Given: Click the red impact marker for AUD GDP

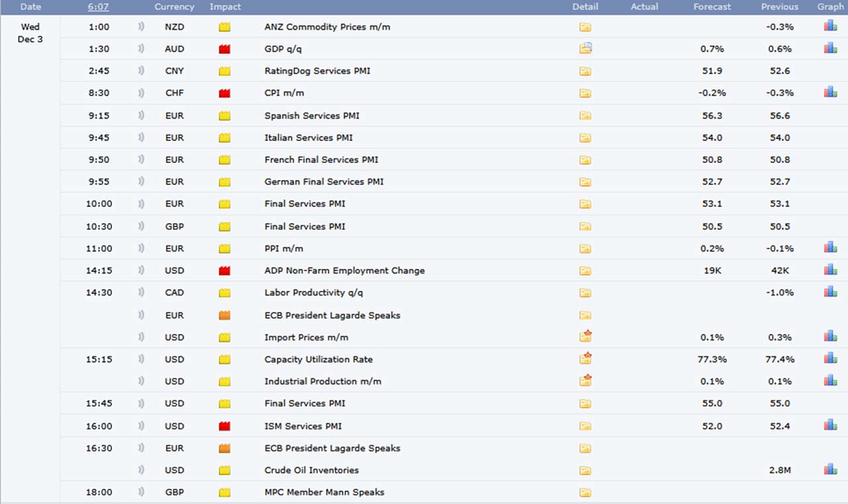Looking at the screenshot, I should [x=225, y=49].
